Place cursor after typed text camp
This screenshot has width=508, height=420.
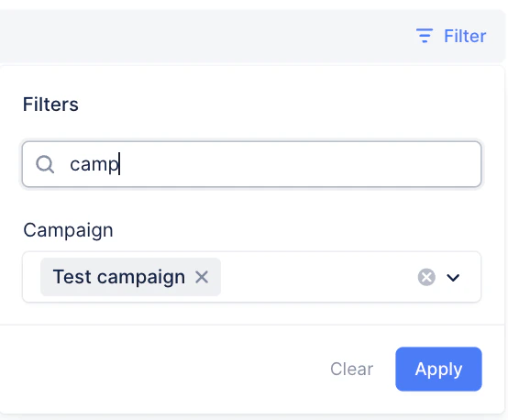pyautogui.click(x=119, y=164)
